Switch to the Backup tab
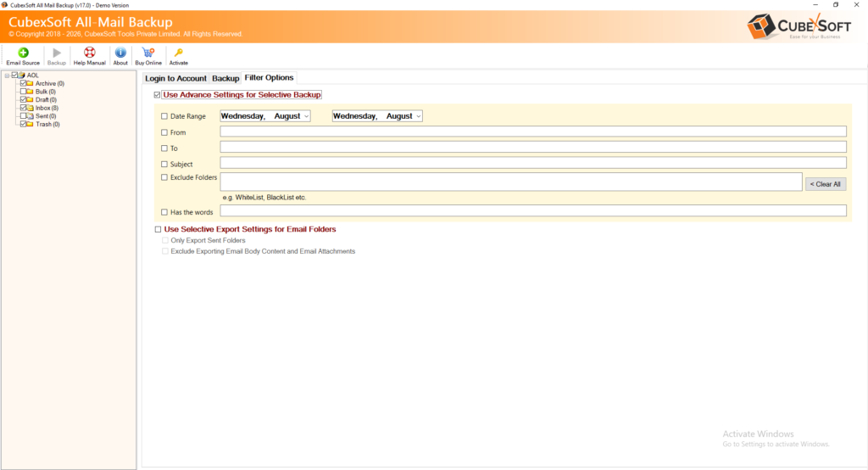The width and height of the screenshot is (868, 470). (225, 78)
